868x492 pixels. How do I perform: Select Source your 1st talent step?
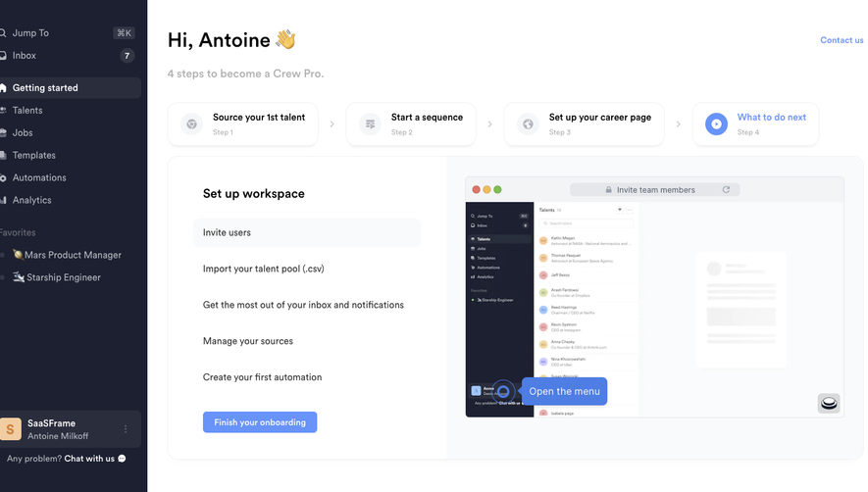click(243, 123)
